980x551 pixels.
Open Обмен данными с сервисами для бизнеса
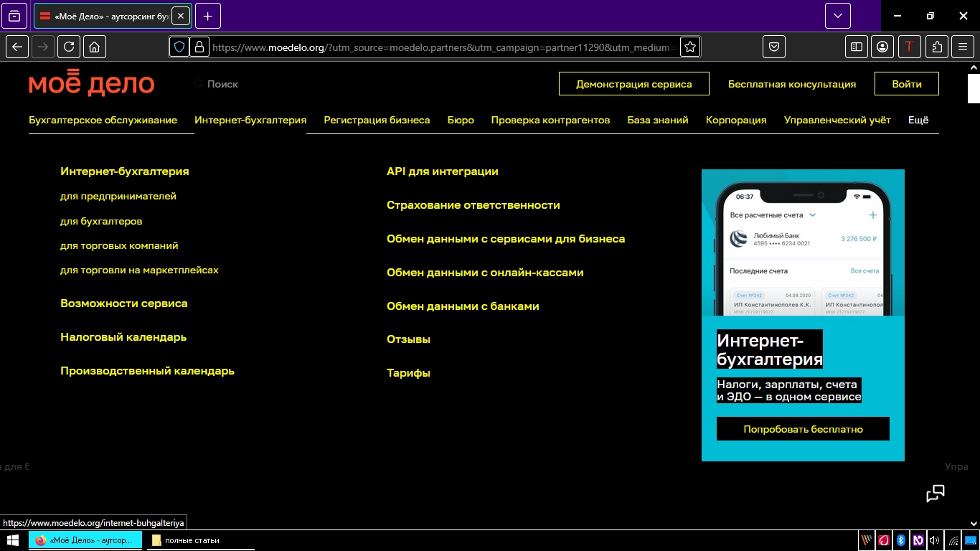click(506, 239)
